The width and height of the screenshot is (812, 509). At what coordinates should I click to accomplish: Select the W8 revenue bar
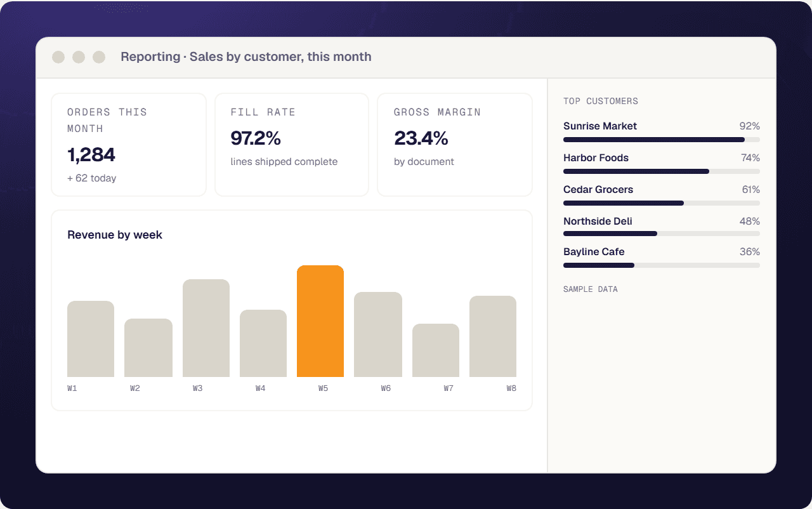click(493, 336)
